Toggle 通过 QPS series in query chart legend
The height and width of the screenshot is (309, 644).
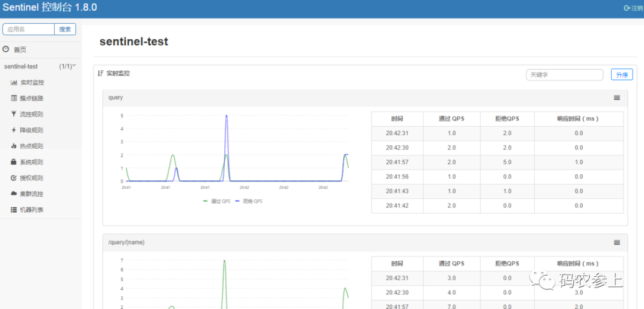[217, 201]
